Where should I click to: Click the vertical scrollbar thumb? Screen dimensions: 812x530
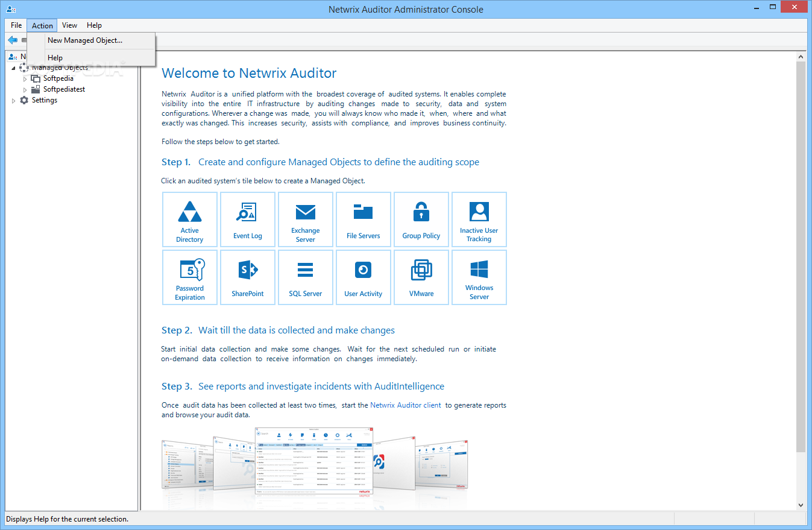pos(801,257)
